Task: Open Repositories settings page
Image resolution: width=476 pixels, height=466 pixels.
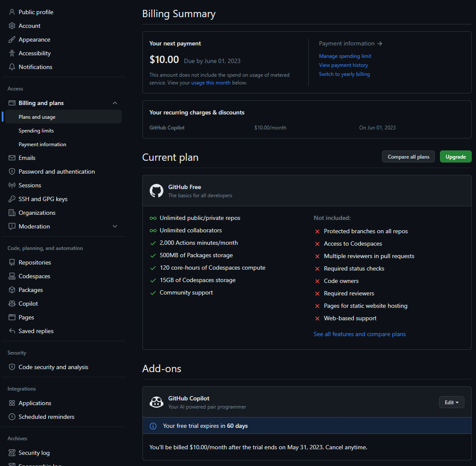Action: point(35,262)
